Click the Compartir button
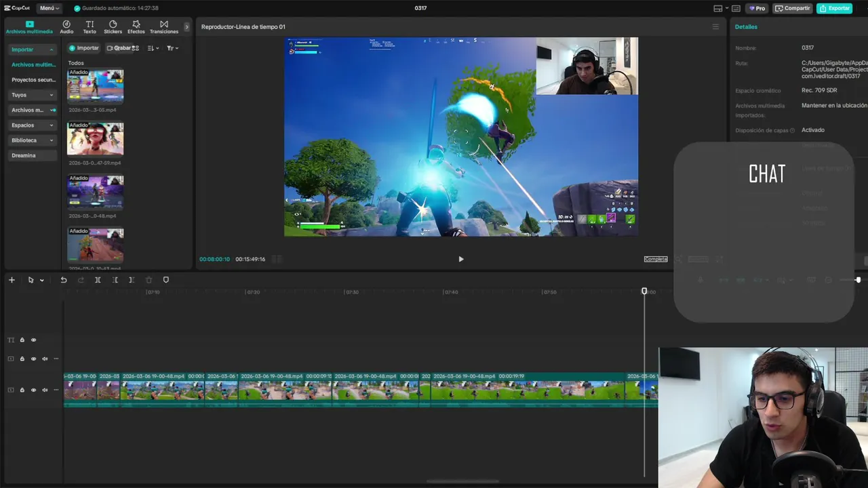 pos(793,8)
